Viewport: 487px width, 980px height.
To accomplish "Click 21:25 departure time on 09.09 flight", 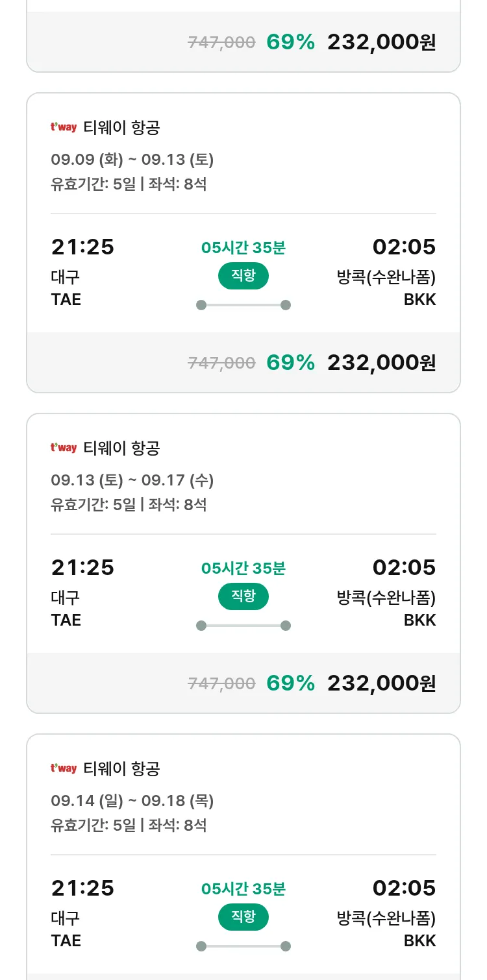I will 82,247.
